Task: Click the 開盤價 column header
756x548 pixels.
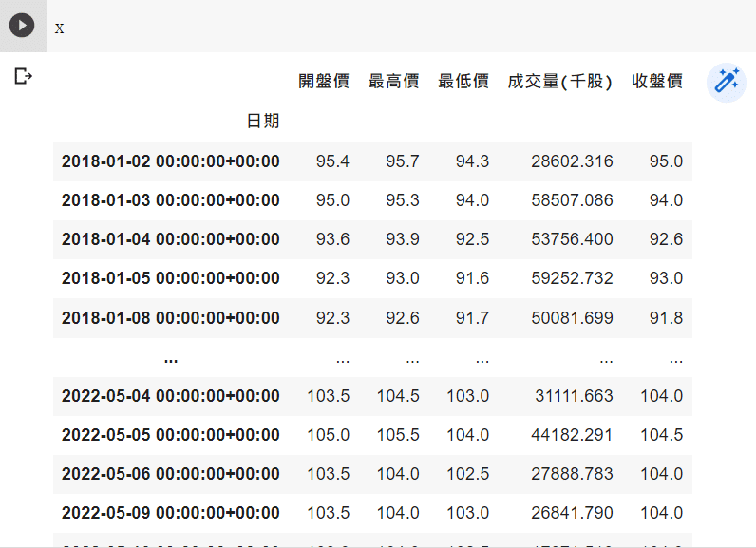Action: pyautogui.click(x=324, y=82)
